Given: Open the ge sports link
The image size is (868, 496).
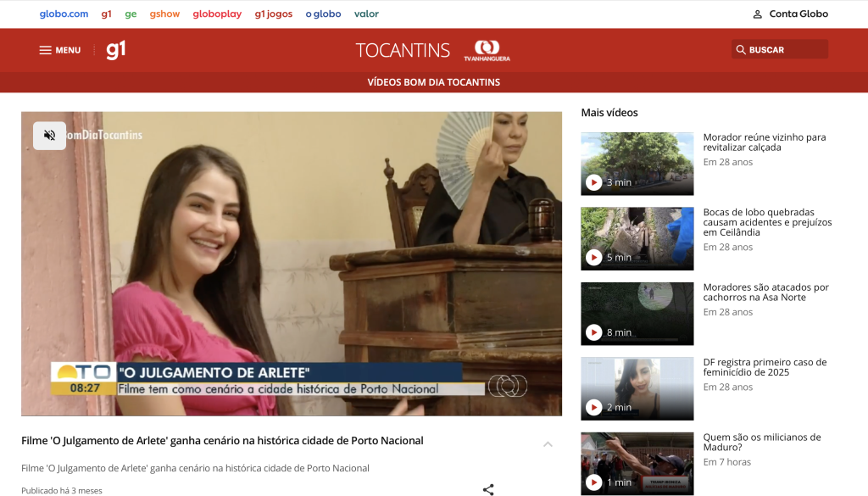Looking at the screenshot, I should tap(131, 14).
